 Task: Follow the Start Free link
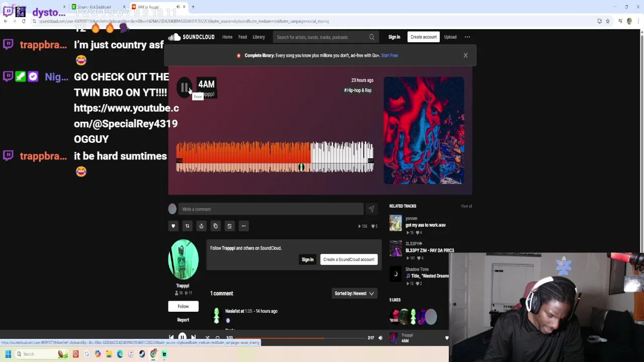tap(389, 55)
